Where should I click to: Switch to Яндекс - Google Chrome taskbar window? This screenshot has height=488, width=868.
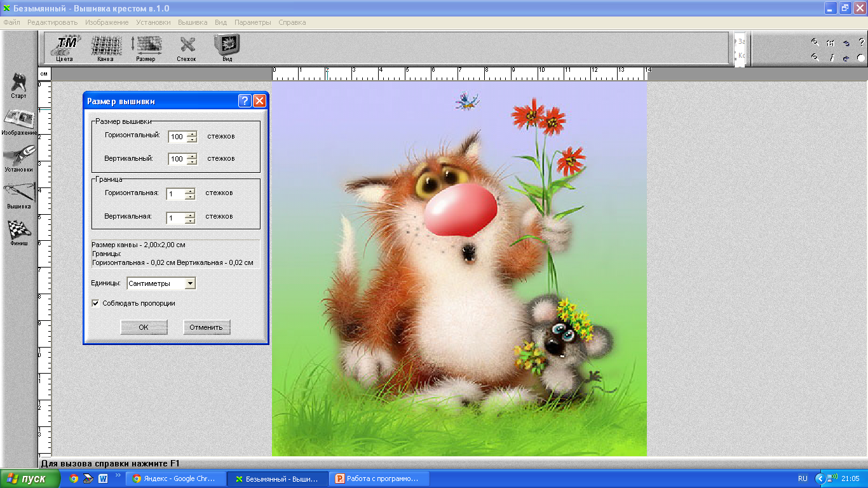pos(176,478)
